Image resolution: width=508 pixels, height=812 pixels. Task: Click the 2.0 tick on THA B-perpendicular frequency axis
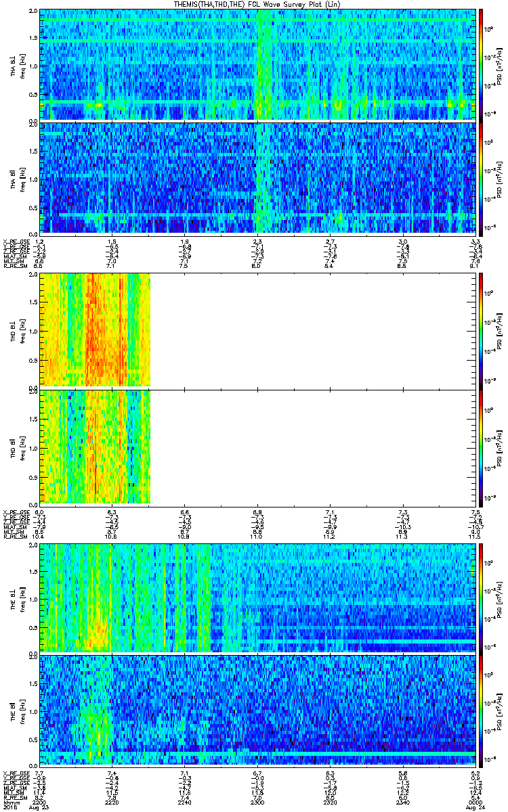(x=33, y=12)
